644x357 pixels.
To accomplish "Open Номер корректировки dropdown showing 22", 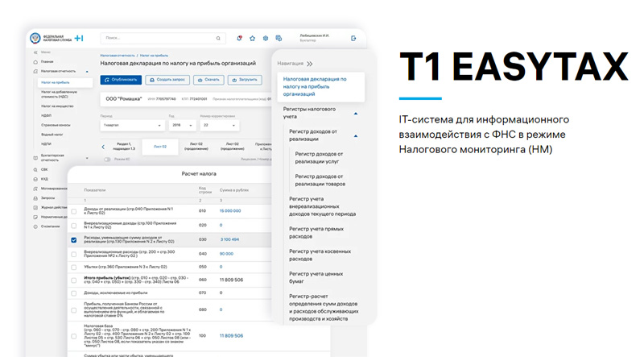I will (x=219, y=125).
